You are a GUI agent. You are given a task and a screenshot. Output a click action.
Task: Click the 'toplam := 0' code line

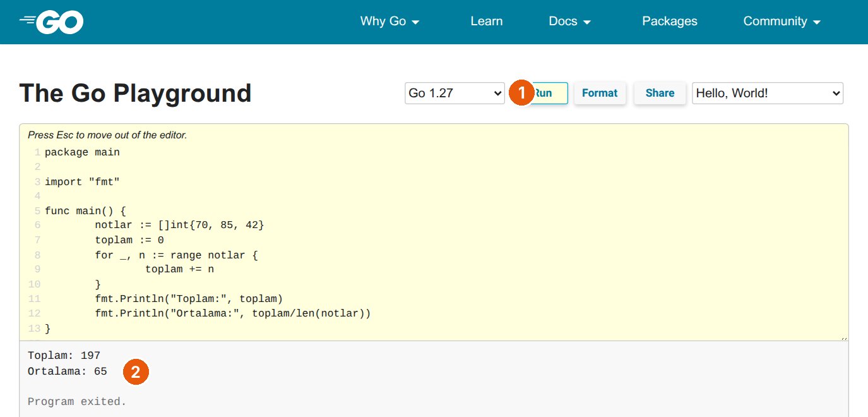pos(129,240)
